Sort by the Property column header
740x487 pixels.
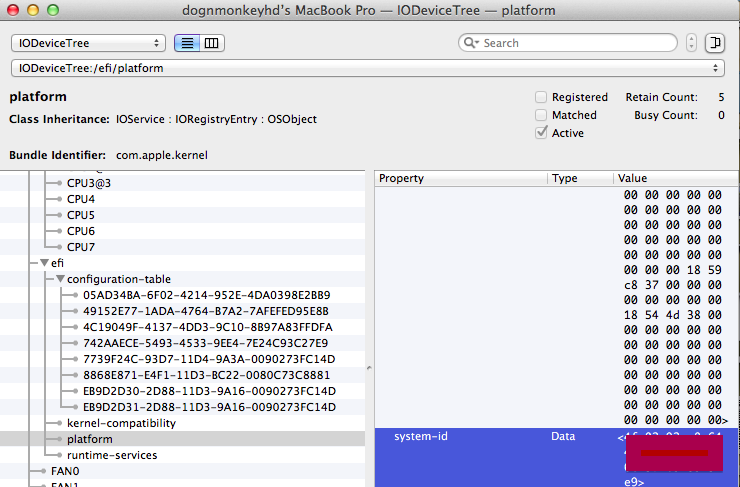click(460, 178)
